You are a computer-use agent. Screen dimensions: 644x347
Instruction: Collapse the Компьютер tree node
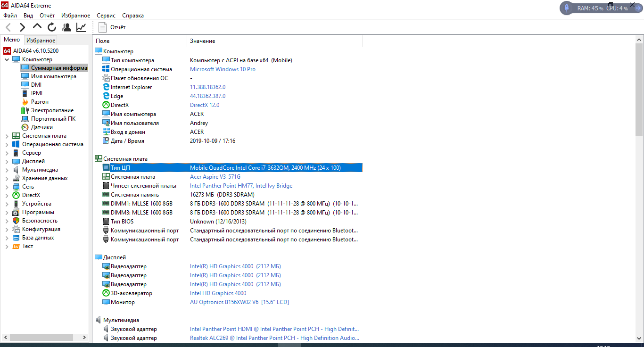(7, 59)
